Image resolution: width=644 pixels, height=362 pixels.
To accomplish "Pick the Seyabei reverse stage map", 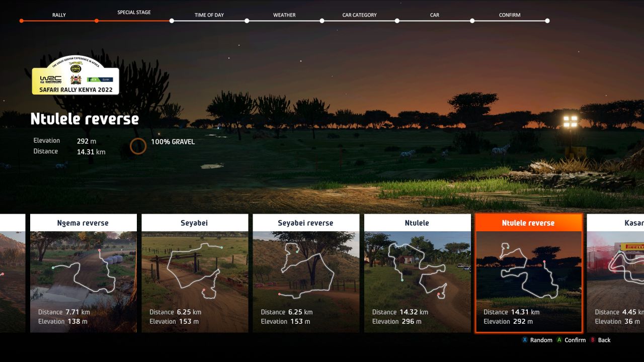I will (306, 274).
